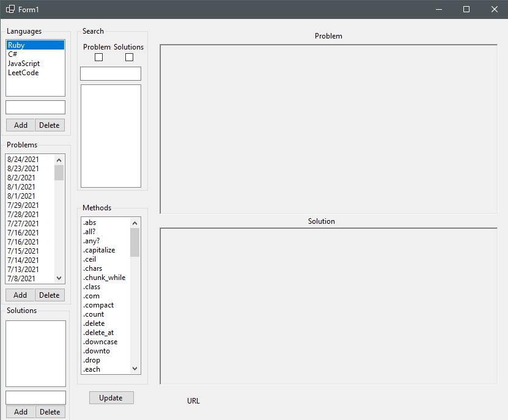Add a new solution using Solutions Add button
This screenshot has width=508, height=420.
click(21, 412)
